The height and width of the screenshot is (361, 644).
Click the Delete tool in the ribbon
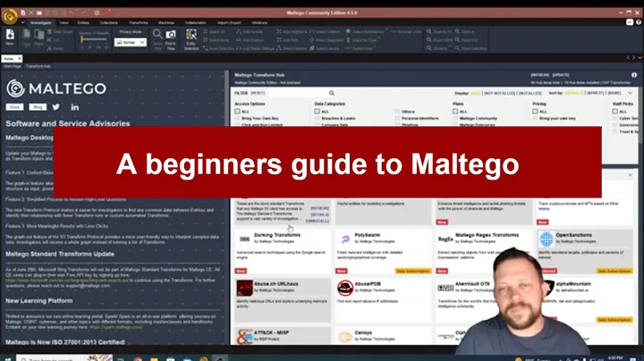55,48
